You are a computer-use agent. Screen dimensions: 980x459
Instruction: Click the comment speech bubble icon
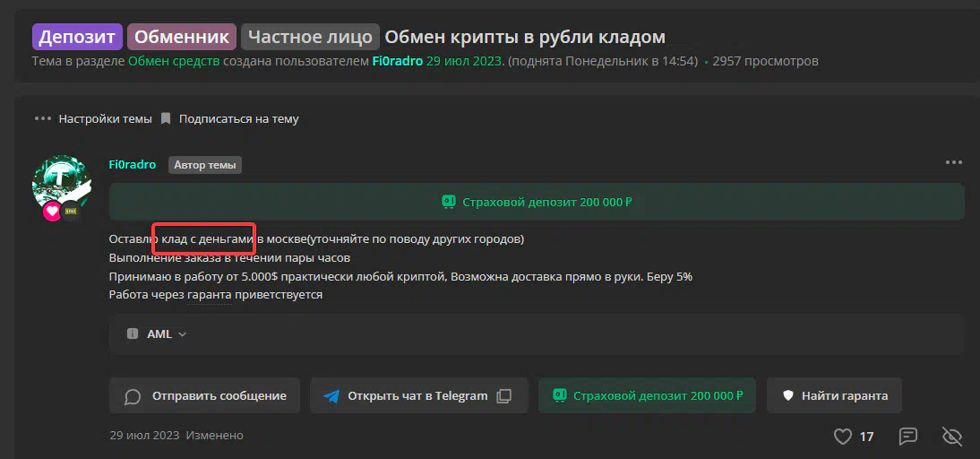[x=908, y=436]
